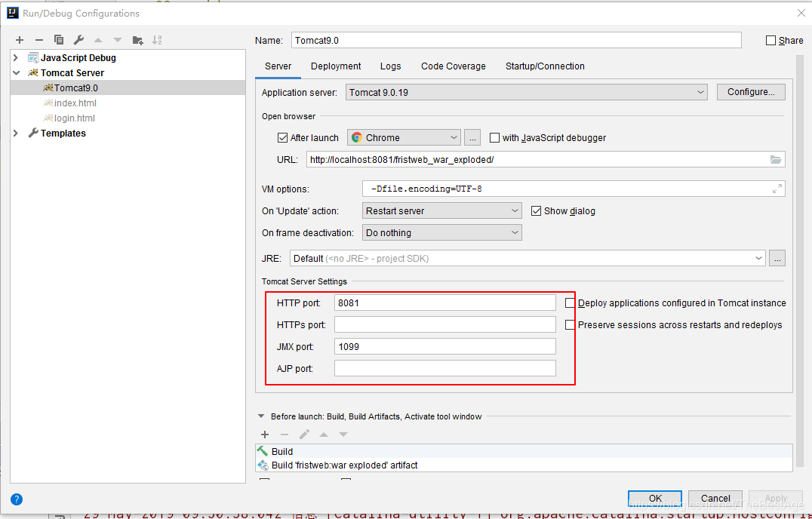
Task: Expand the VM options field editor
Action: (777, 189)
